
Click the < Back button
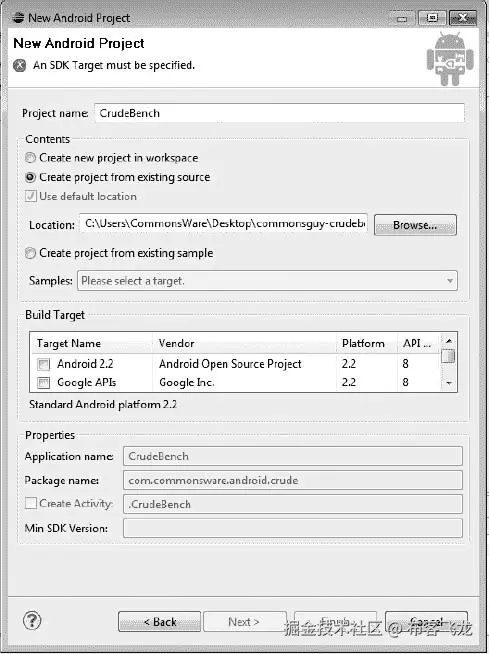click(x=159, y=622)
